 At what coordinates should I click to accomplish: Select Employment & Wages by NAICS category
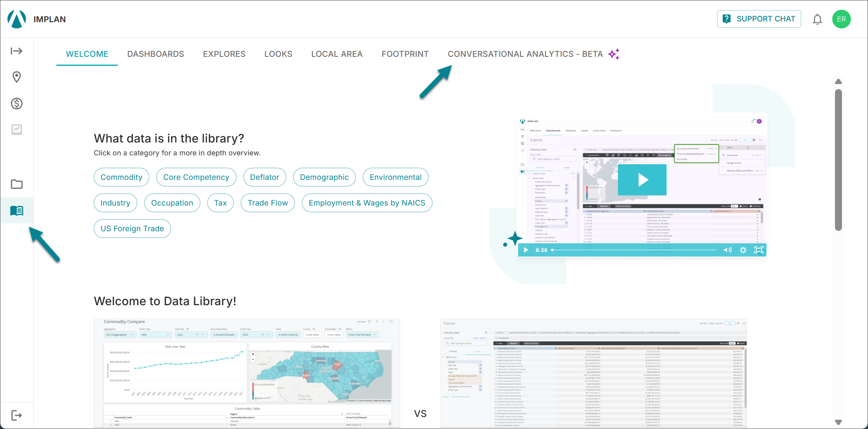click(x=367, y=203)
